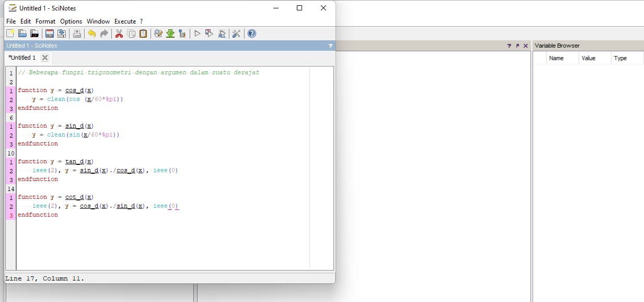
Task: Click the Open file location icon
Action: (34, 33)
